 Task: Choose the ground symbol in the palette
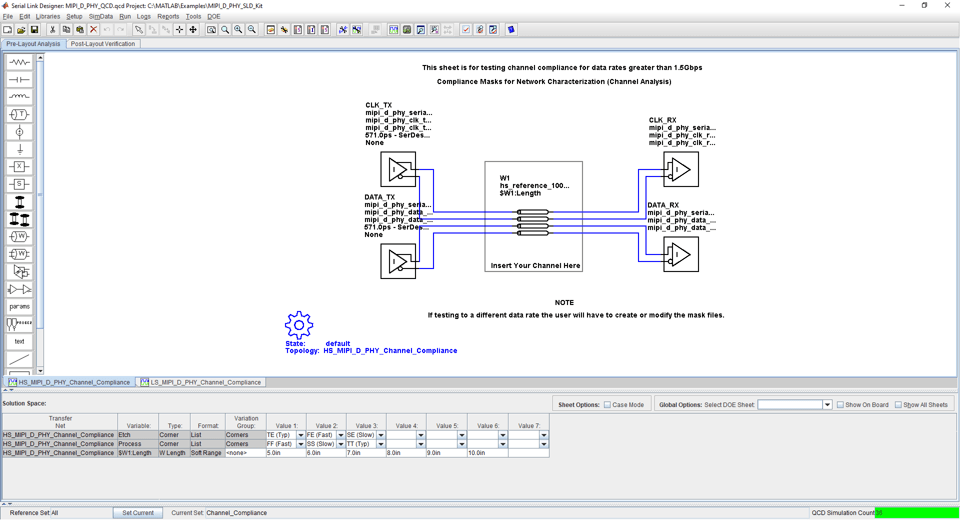point(19,149)
